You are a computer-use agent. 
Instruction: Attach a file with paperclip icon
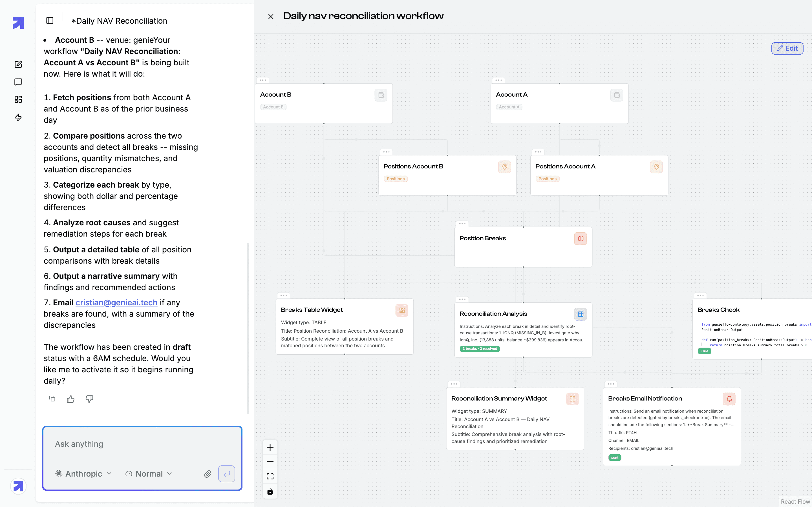pos(208,474)
